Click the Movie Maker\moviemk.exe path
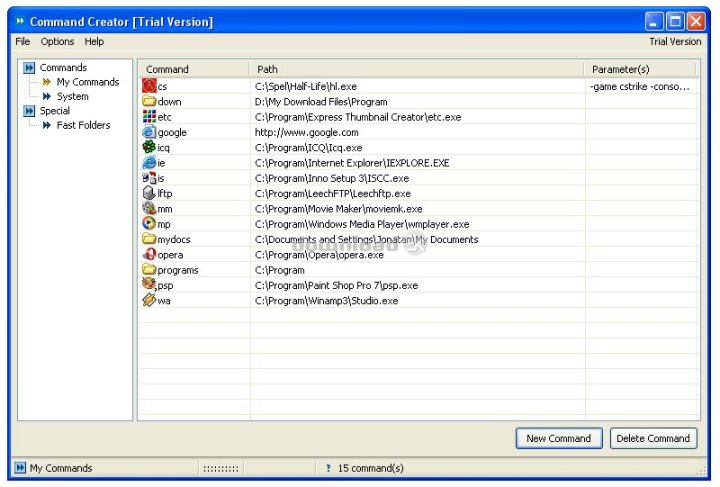This screenshot has width=720, height=487. (338, 209)
